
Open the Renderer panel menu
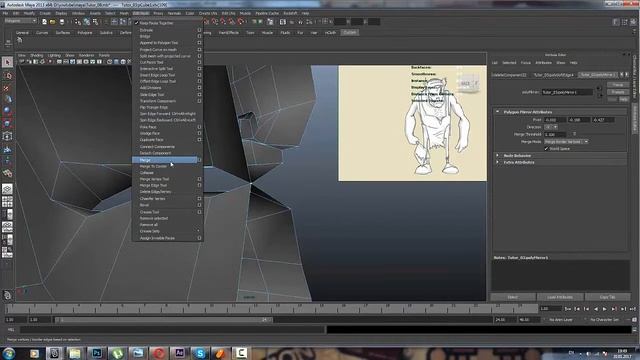[x=86, y=55]
